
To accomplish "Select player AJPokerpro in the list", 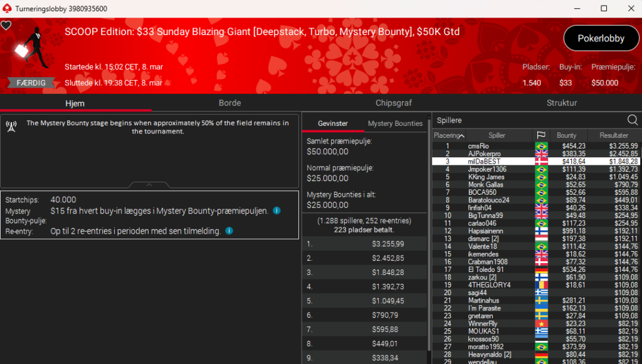I will click(484, 153).
